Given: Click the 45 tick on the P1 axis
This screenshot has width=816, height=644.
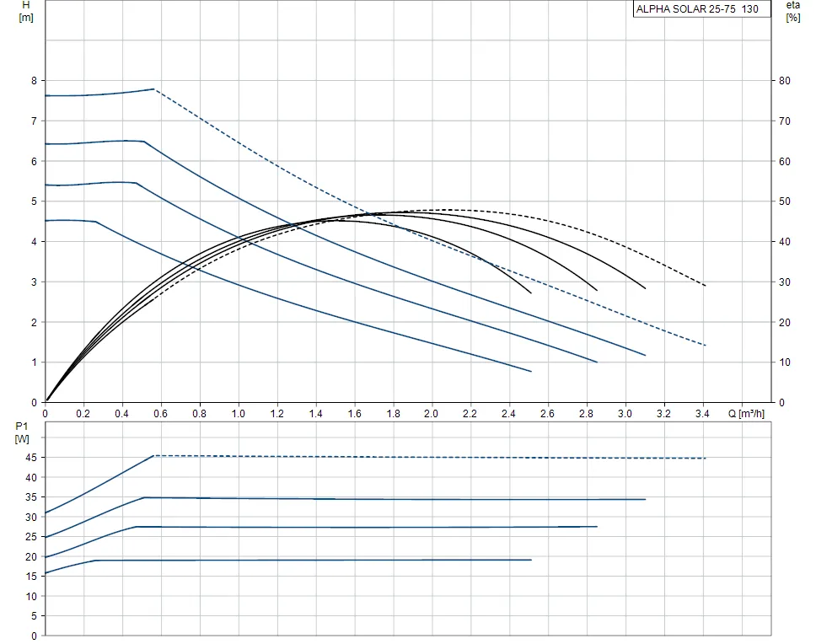Looking at the screenshot, I should point(31,457).
